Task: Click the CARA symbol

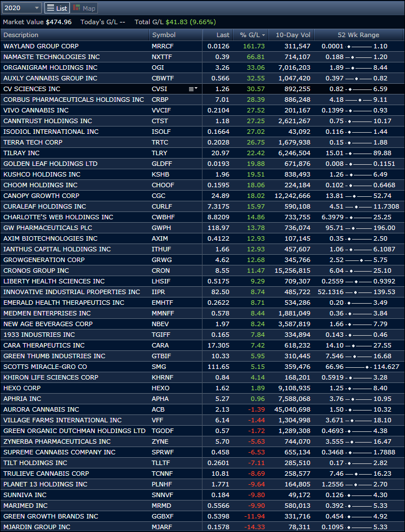Action: point(160,345)
